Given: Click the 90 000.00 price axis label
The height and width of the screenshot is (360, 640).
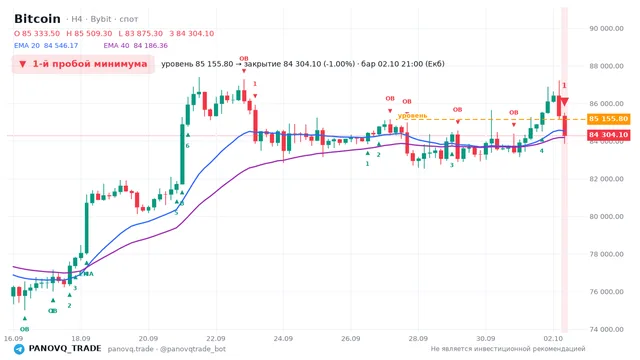Looking at the screenshot, I should [x=606, y=28].
